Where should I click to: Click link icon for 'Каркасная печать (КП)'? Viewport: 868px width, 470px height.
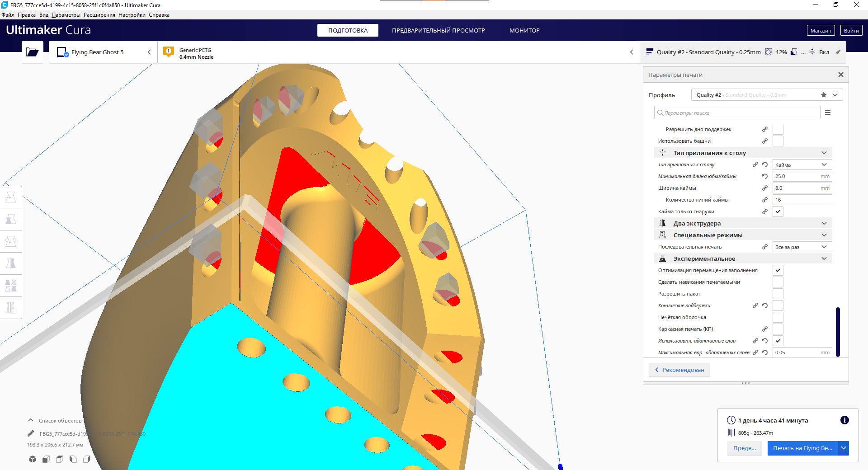click(765, 329)
